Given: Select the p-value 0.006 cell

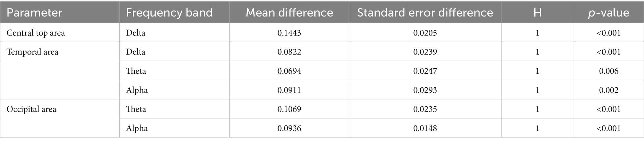Looking at the screenshot, I should [x=609, y=71].
